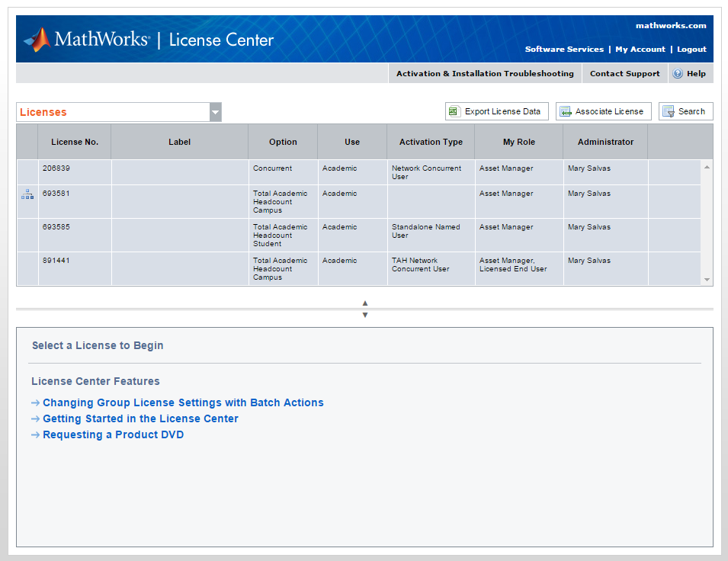Click the Associate License icon

(x=565, y=111)
